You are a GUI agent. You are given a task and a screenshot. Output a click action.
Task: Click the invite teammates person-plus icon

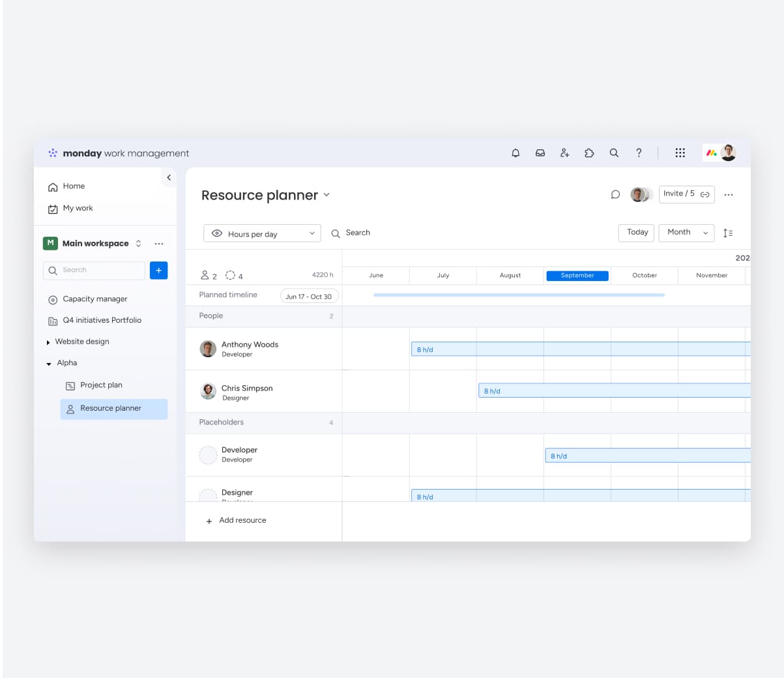564,153
